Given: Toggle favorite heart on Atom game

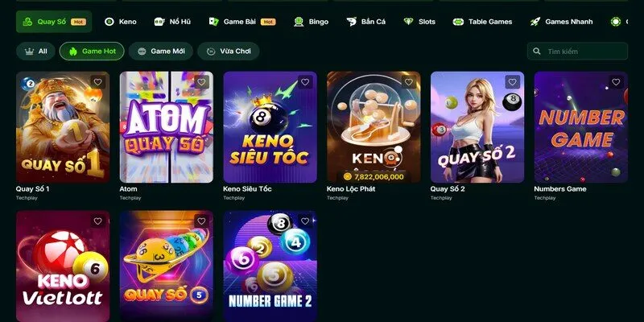Looking at the screenshot, I should pyautogui.click(x=201, y=82).
